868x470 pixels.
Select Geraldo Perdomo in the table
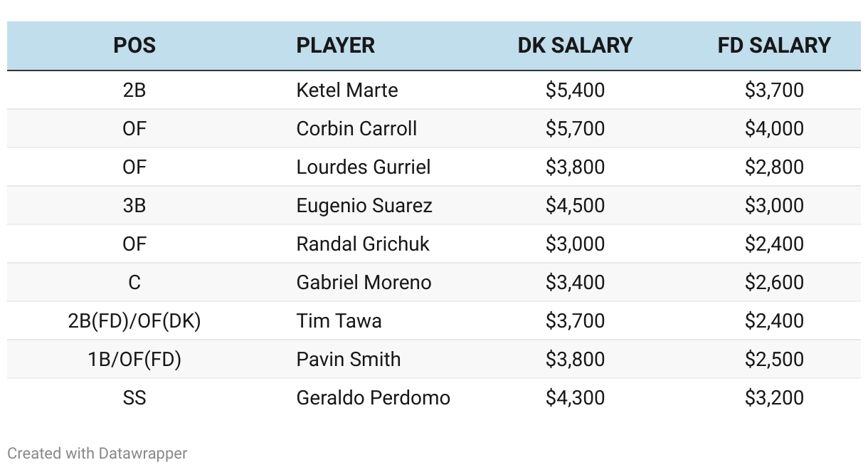click(x=374, y=398)
